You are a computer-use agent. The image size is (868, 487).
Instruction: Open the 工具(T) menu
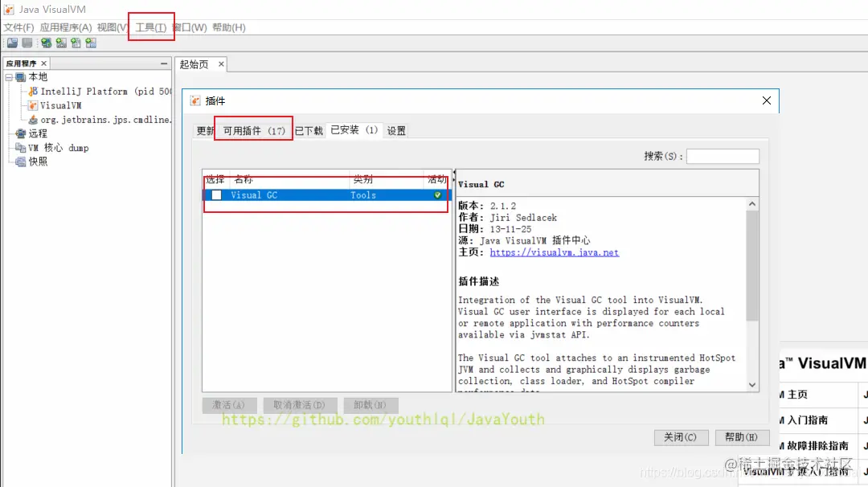pyautogui.click(x=151, y=27)
